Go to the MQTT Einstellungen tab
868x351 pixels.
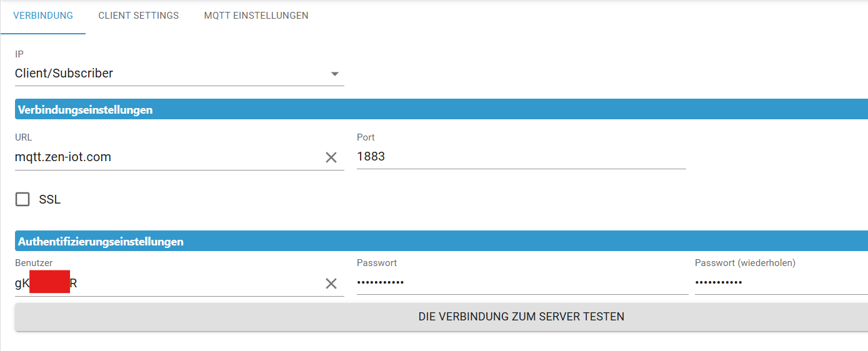tap(256, 16)
